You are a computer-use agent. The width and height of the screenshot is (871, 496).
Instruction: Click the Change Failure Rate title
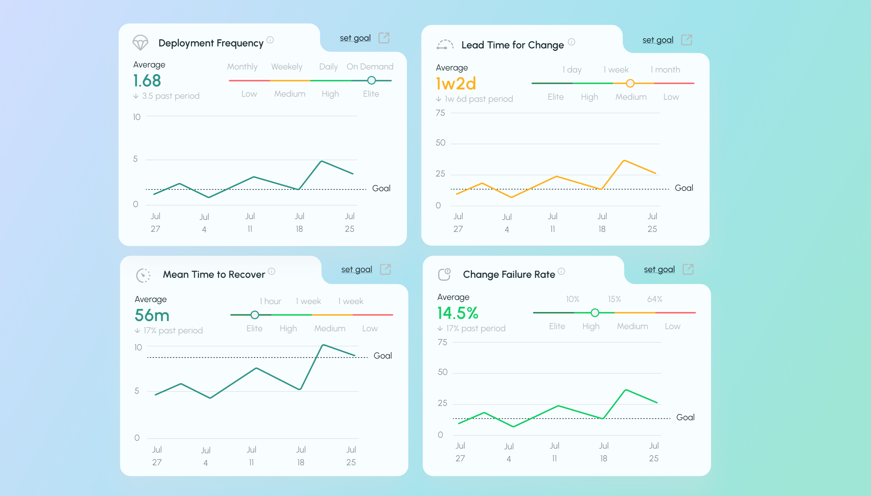point(509,274)
